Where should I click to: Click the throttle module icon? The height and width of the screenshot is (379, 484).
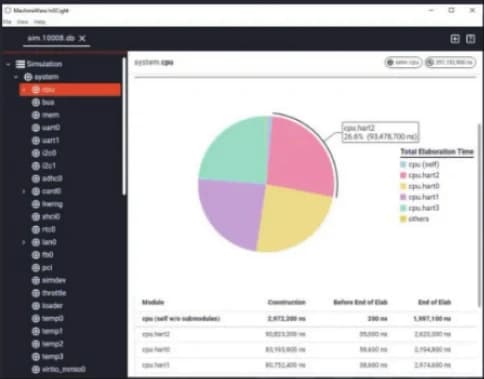coord(36,293)
